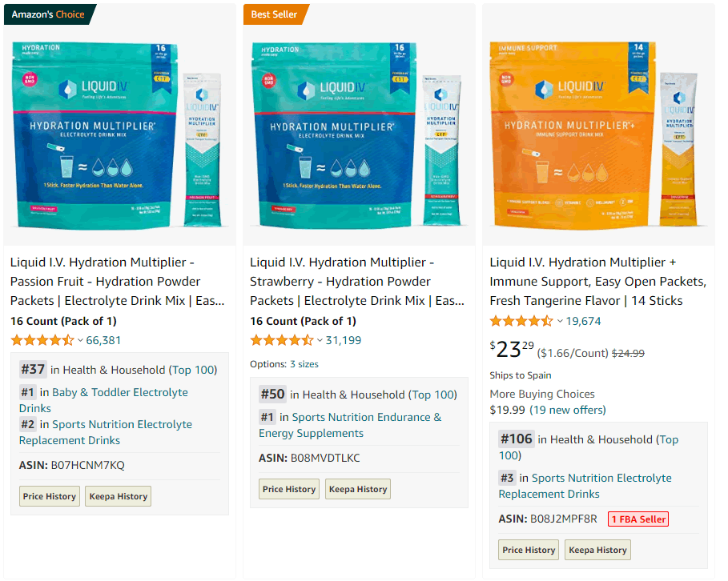Click the 1 FBA Seller badge
The height and width of the screenshot is (581, 728).
point(638,519)
